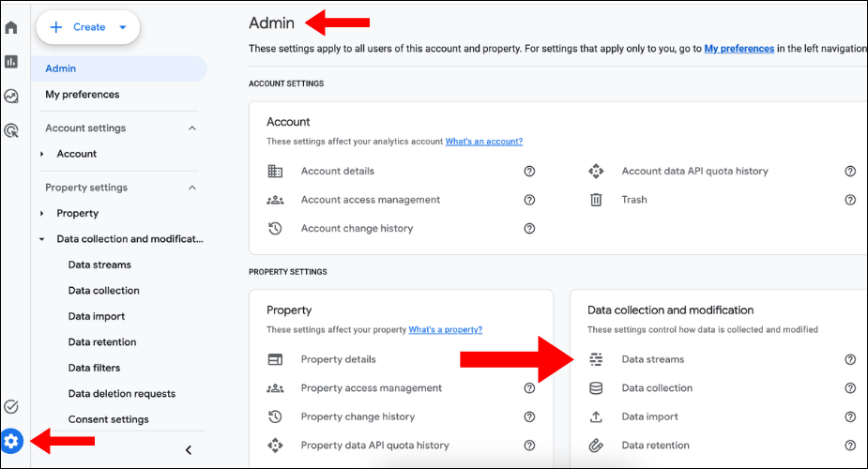Expand the Account tree arrow

[42, 154]
